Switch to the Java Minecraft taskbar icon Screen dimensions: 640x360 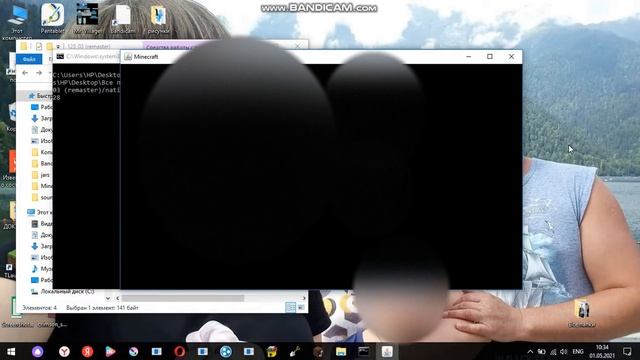coord(387,351)
